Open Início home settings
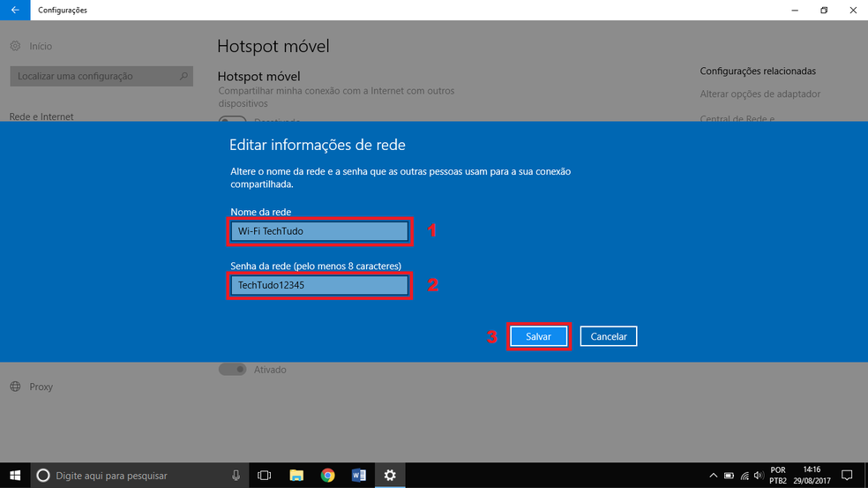The width and height of the screenshot is (868, 488). pos(32,46)
